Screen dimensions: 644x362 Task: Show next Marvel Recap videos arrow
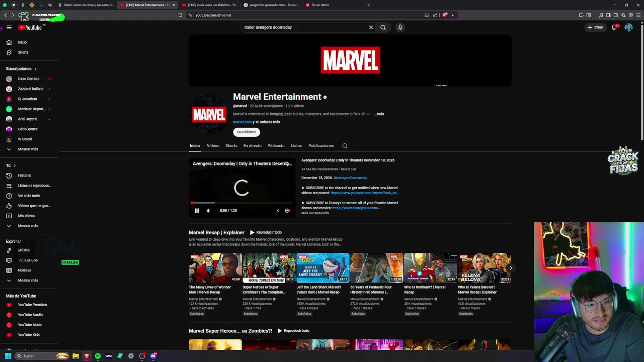[x=511, y=268]
